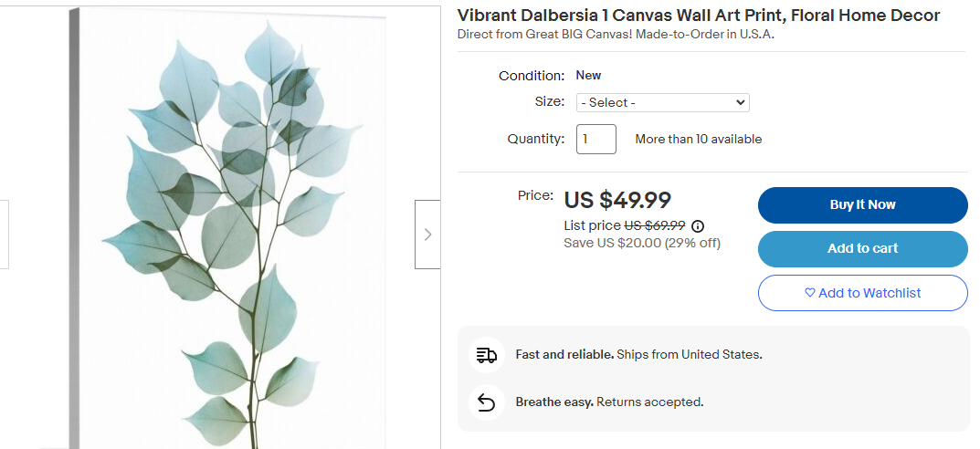Click the Vibrant Dalbersia product title
Screen dimensions: 980x449
[698, 16]
